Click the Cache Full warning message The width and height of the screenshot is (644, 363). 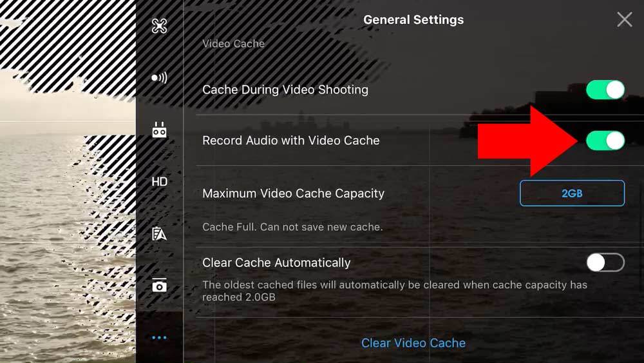[x=292, y=227]
